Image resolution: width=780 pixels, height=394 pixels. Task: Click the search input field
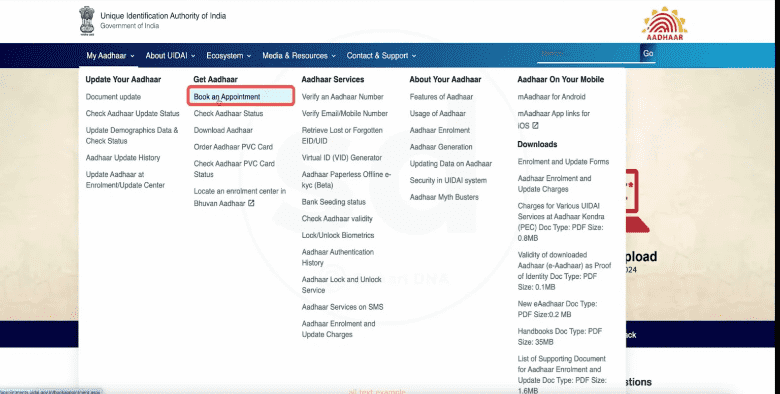click(x=588, y=54)
